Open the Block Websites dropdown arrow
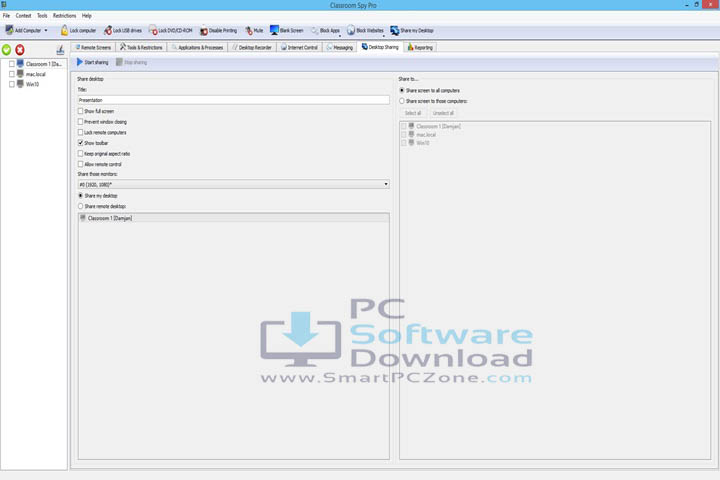This screenshot has height=480, width=720. pyautogui.click(x=384, y=35)
